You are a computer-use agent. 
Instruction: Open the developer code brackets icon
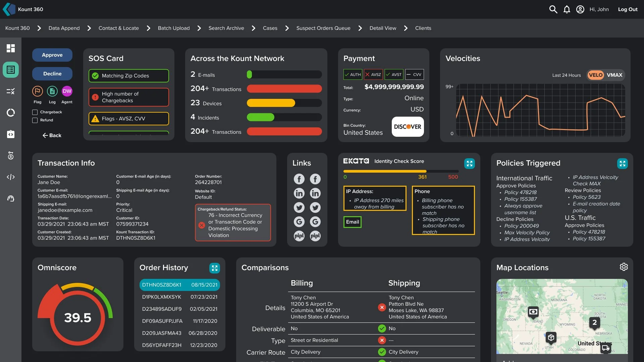coord(11,177)
